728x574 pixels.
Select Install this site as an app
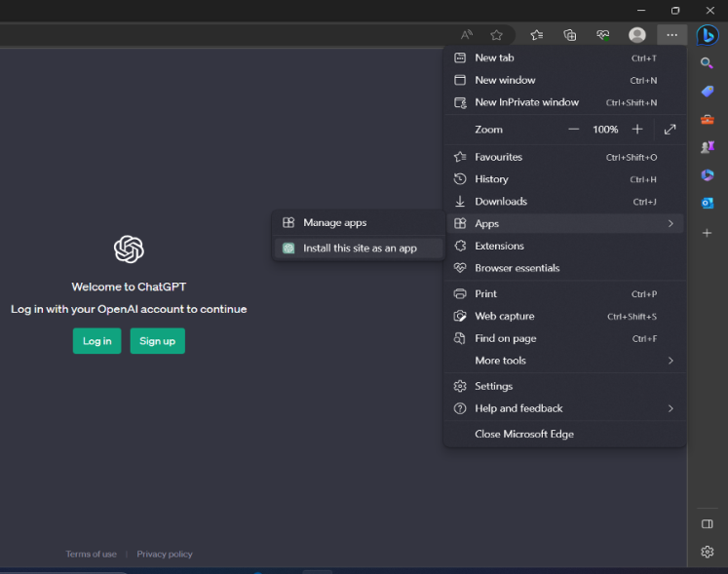(360, 249)
